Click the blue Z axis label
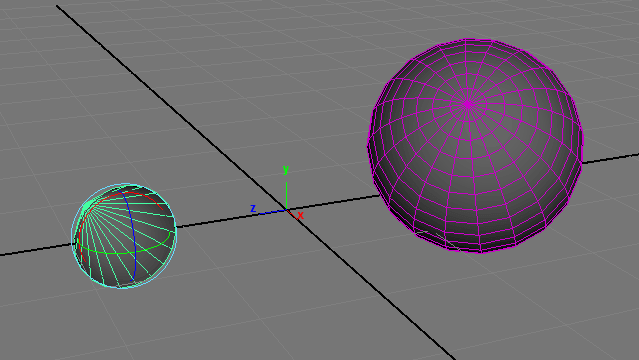This screenshot has width=639, height=360. pyautogui.click(x=253, y=208)
